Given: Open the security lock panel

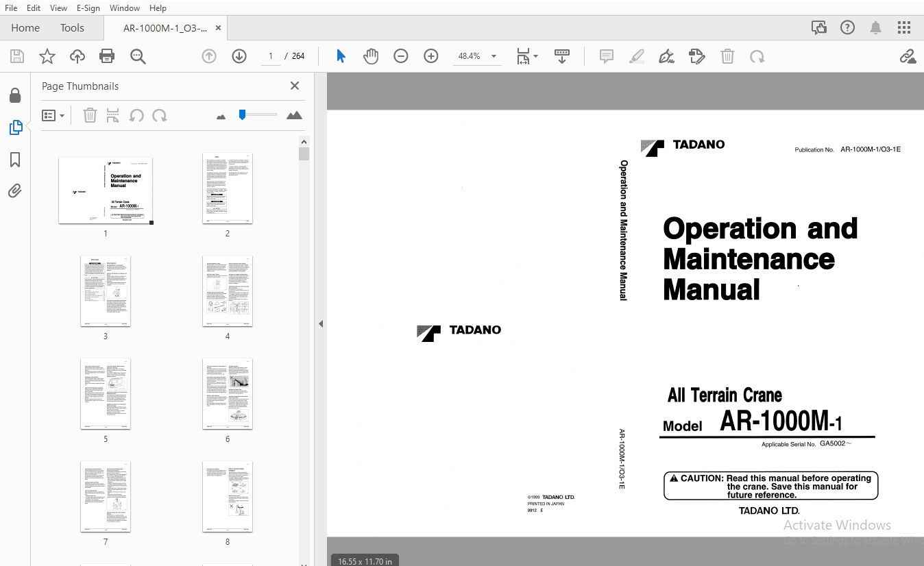Looking at the screenshot, I should 15,95.
